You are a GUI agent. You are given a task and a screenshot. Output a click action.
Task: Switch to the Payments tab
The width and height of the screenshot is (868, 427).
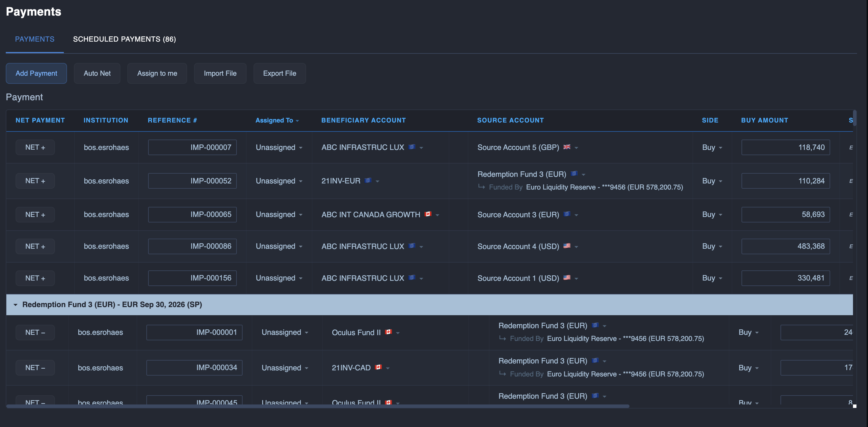point(35,39)
